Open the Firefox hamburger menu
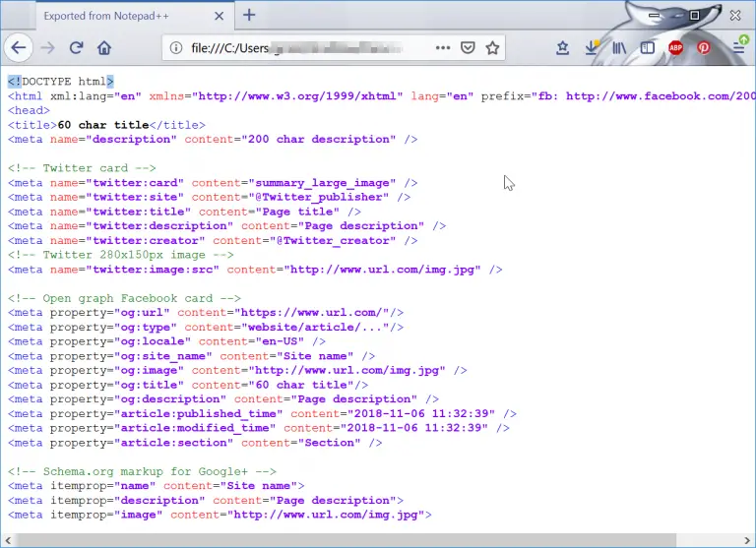756x548 pixels. [739, 47]
